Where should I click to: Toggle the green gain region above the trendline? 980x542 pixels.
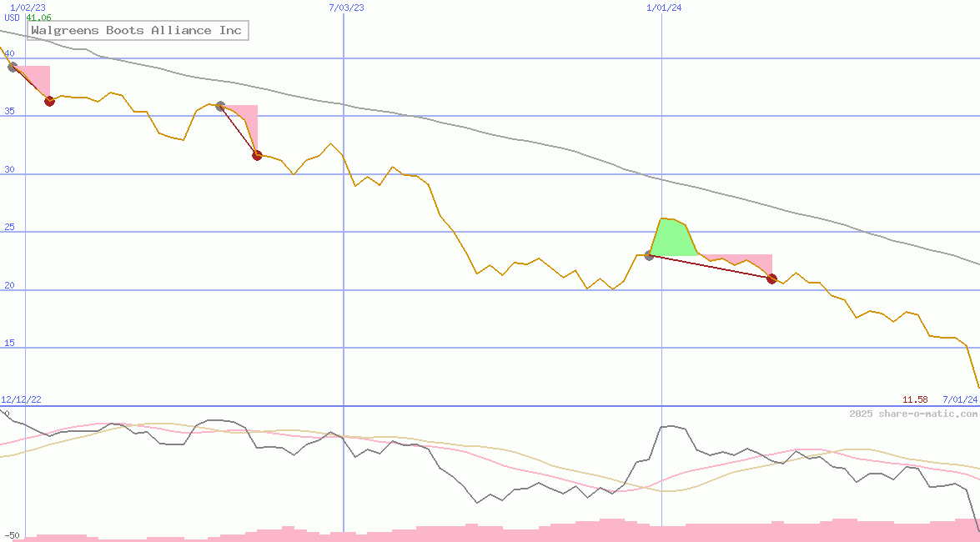[x=671, y=238]
